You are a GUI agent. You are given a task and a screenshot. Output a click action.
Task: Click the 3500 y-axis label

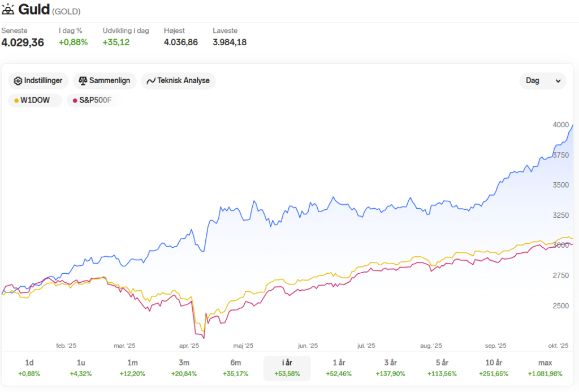click(560, 185)
